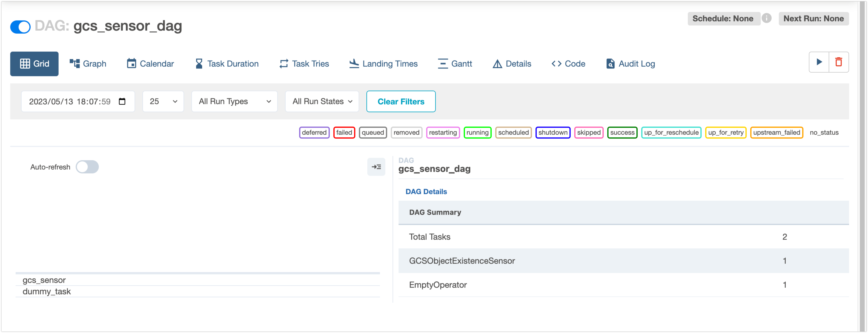Click the upstream_failed status legend badge

pos(777,133)
